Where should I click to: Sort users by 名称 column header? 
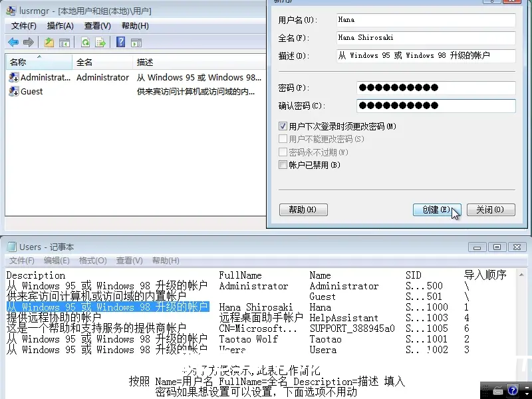click(x=39, y=62)
